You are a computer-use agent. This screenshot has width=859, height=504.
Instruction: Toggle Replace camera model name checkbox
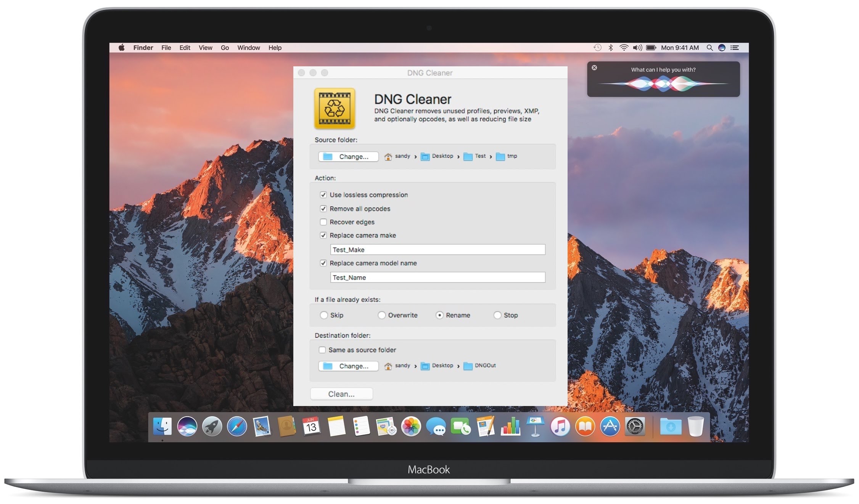click(323, 263)
